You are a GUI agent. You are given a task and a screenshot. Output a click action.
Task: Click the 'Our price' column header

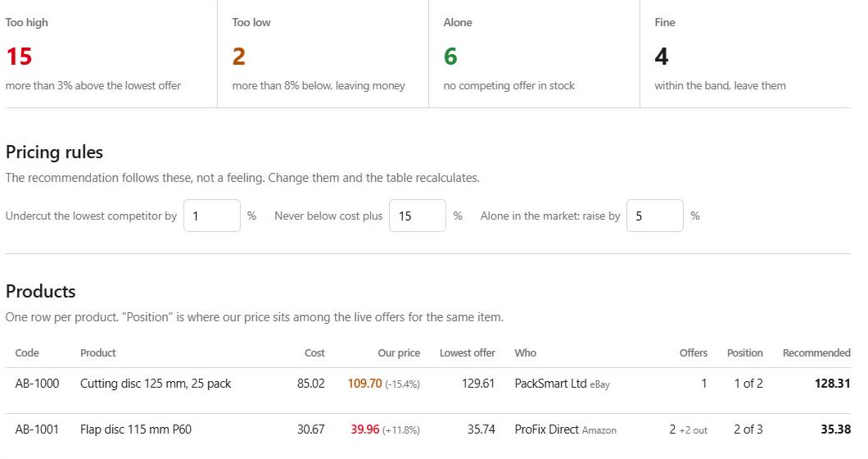coord(399,352)
